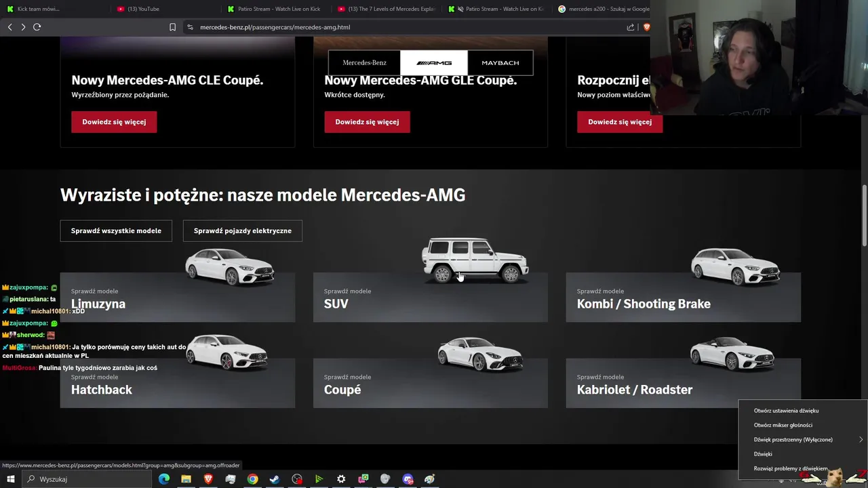The height and width of the screenshot is (488, 868).
Task: Click the page vertical scrollbar thumb
Action: (x=865, y=216)
